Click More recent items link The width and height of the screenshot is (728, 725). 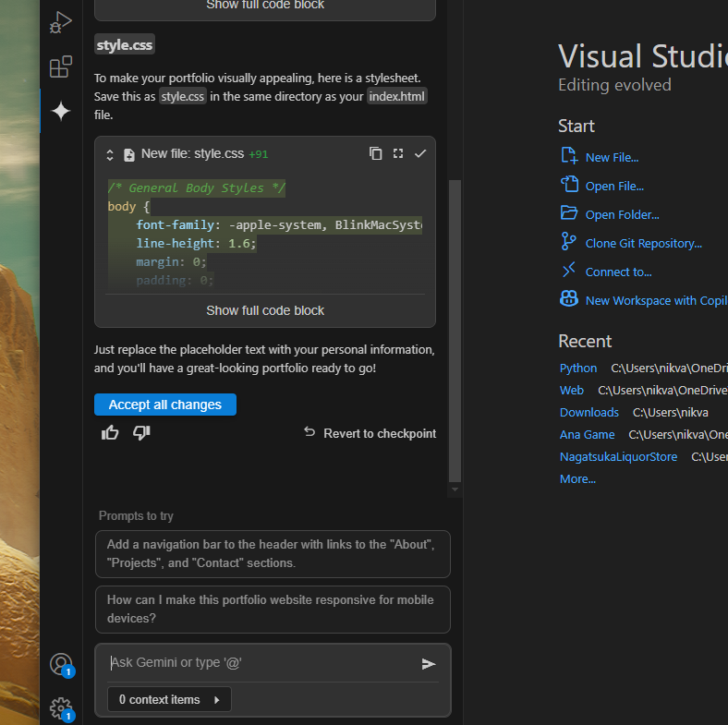tap(577, 479)
